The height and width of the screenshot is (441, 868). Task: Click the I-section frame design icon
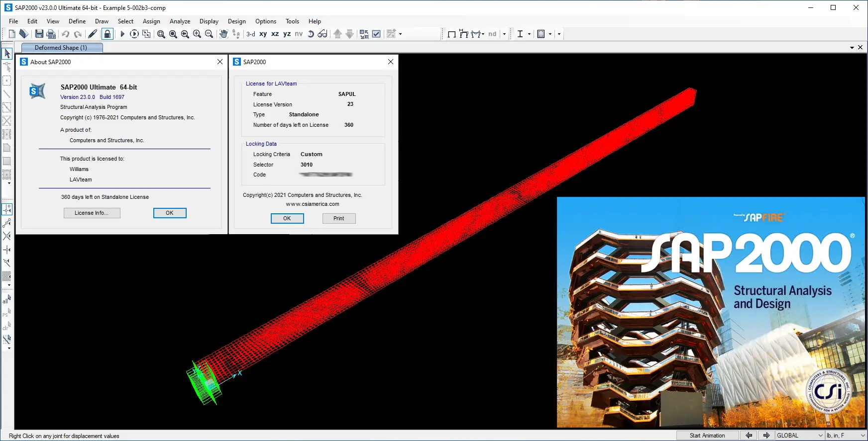pos(520,34)
